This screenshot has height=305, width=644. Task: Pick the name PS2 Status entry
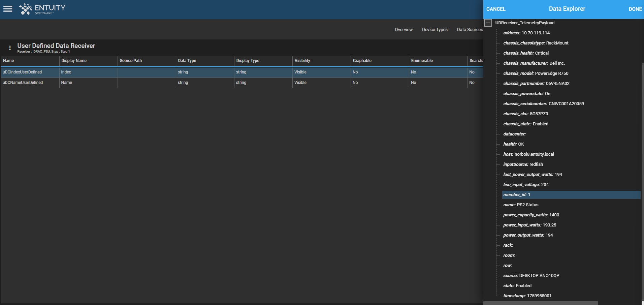click(521, 205)
